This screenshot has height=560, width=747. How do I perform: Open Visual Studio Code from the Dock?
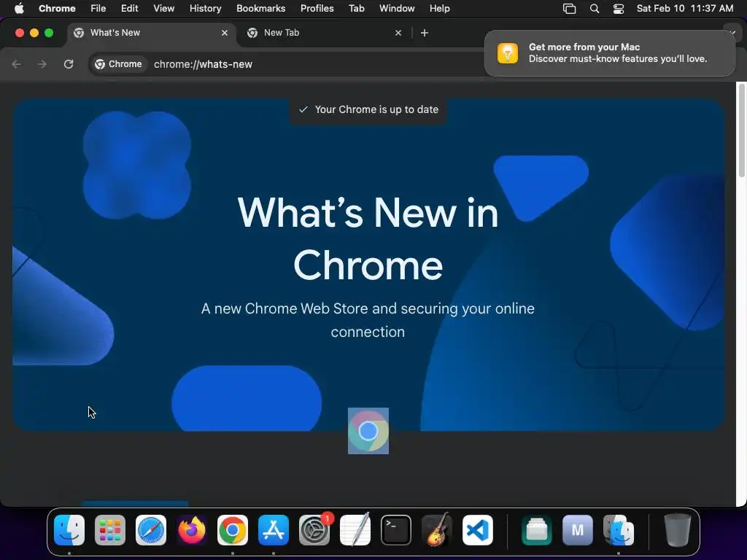click(477, 530)
